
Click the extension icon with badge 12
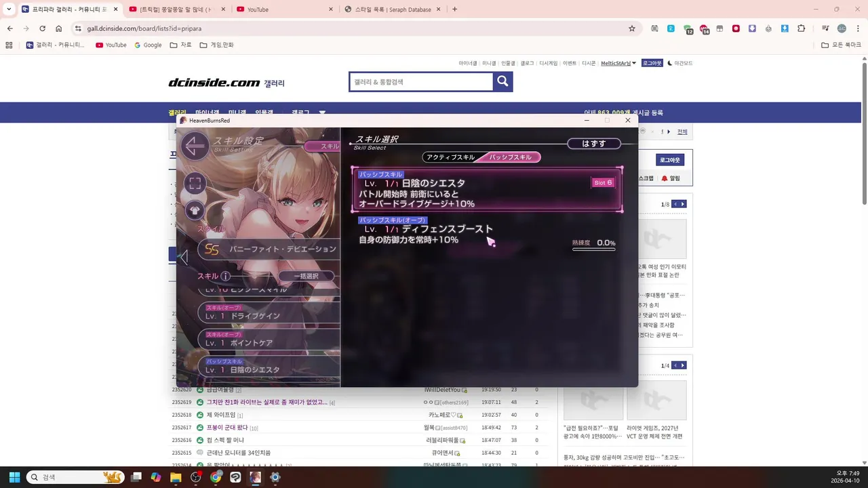pyautogui.click(x=687, y=29)
